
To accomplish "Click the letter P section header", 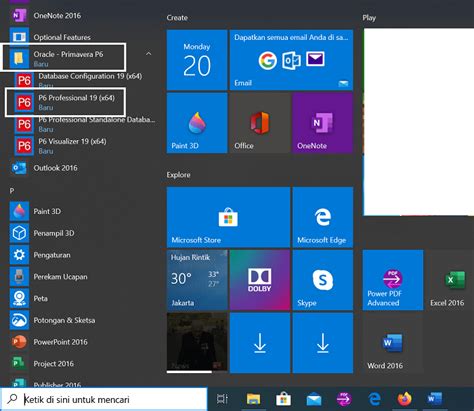I will coord(12,191).
